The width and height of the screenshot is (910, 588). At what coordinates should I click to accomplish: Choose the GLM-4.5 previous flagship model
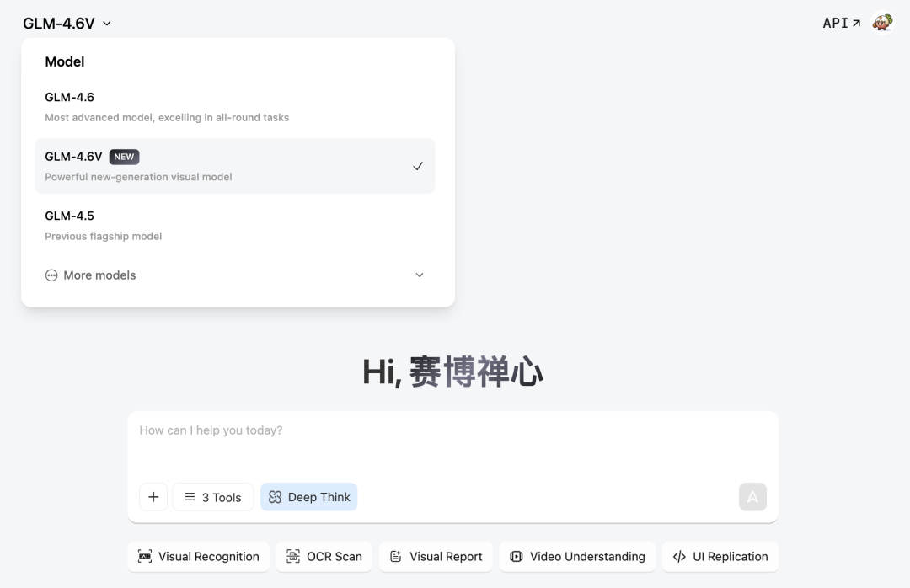235,225
